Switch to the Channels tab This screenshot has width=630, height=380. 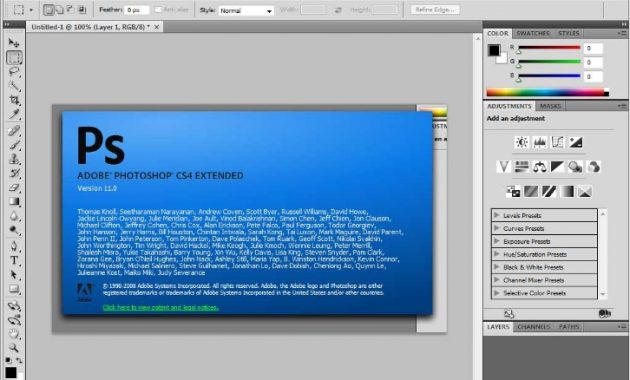pyautogui.click(x=534, y=327)
